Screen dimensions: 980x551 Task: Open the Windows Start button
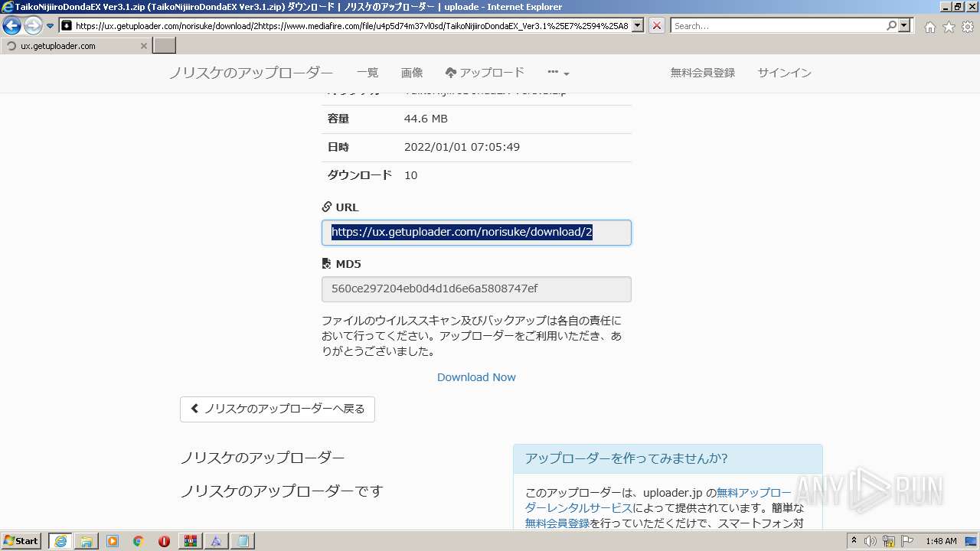click(21, 541)
